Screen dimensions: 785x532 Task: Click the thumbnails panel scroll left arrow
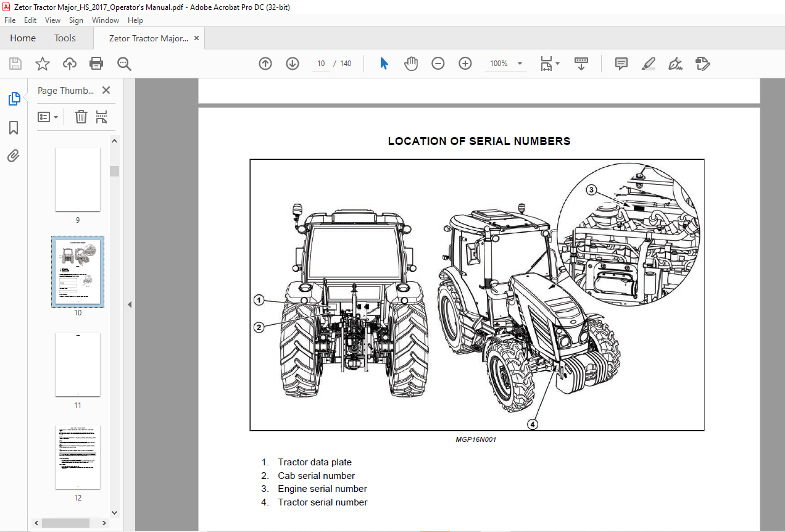pos(36,523)
